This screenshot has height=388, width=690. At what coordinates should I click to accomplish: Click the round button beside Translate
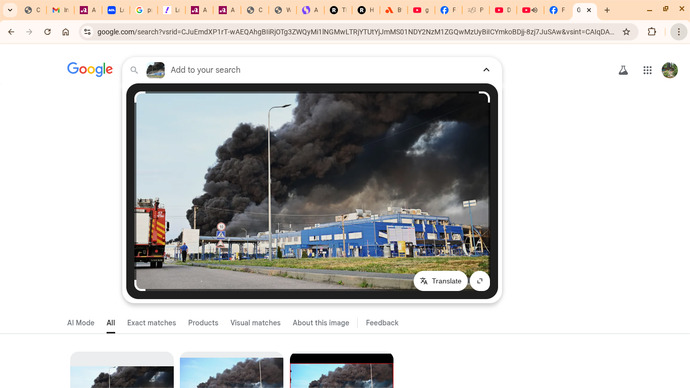[x=480, y=281]
